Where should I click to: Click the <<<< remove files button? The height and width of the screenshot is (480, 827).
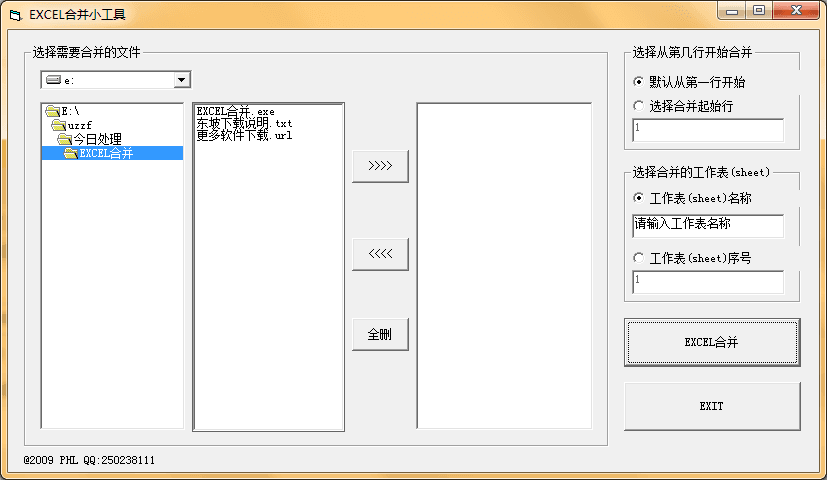(x=380, y=254)
